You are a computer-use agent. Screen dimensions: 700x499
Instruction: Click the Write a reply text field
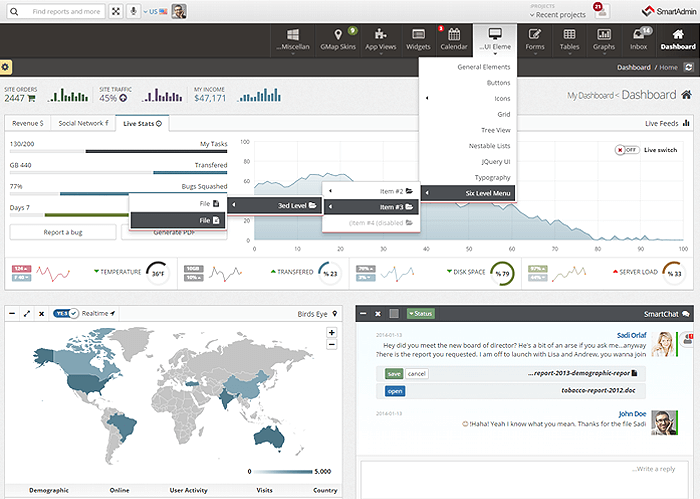coord(520,470)
